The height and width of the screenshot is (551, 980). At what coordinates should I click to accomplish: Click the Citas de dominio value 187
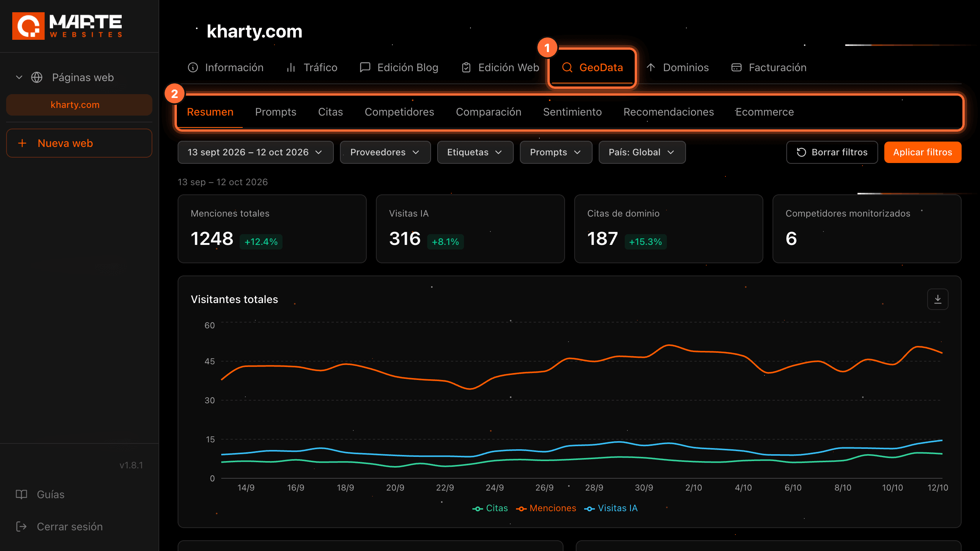click(603, 239)
